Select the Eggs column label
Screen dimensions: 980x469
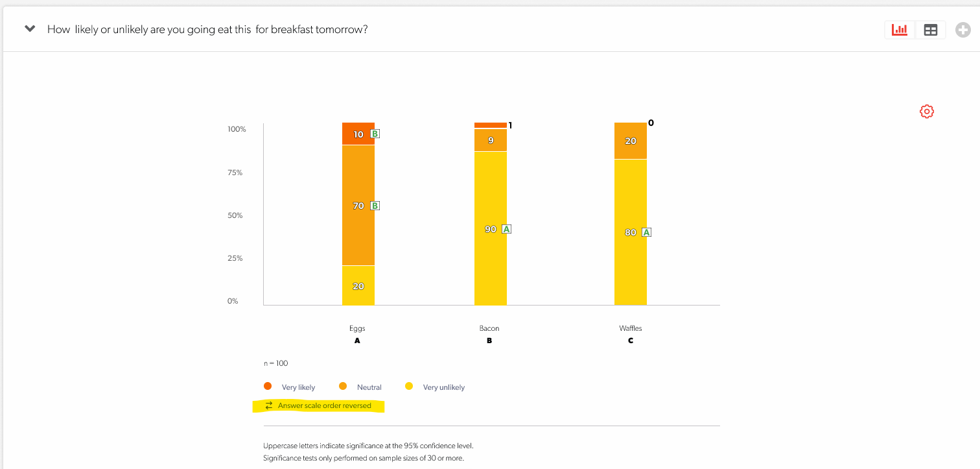click(357, 328)
